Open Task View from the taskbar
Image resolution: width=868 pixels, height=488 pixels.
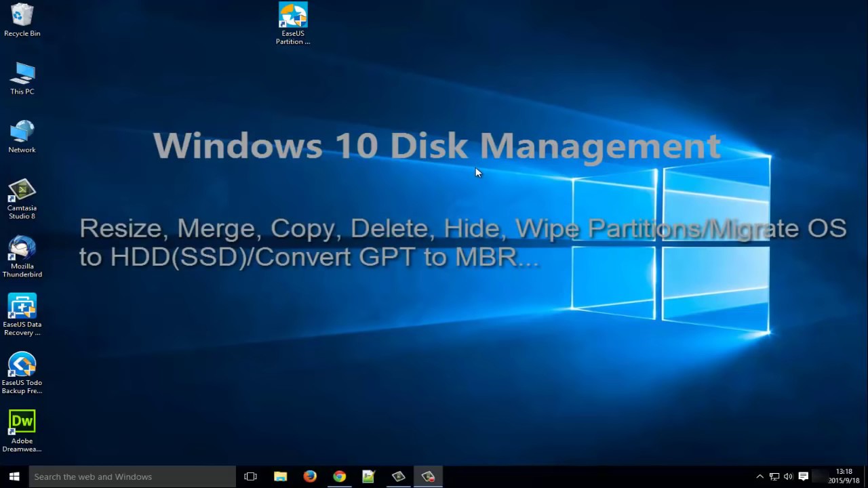pyautogui.click(x=250, y=476)
